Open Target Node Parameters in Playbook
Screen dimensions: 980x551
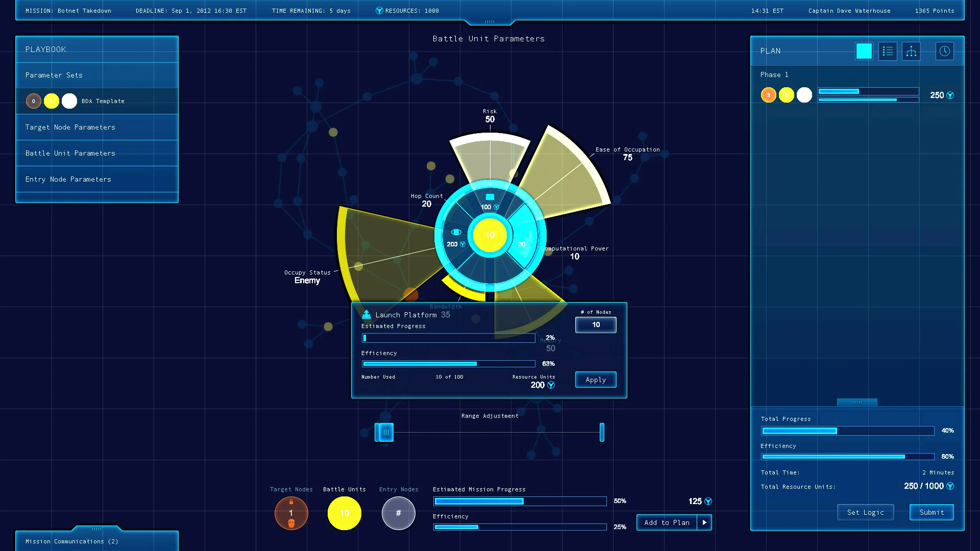(70, 127)
